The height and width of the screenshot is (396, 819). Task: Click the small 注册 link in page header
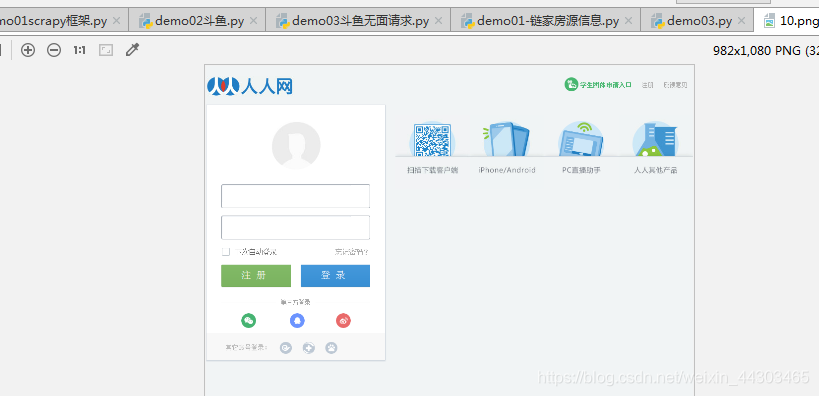tap(647, 85)
